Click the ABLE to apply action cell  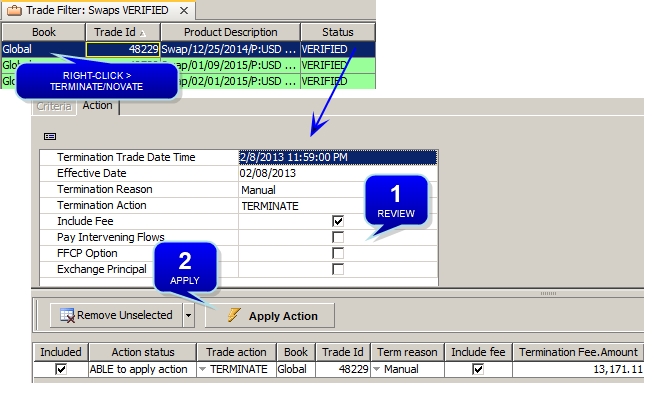point(142,369)
